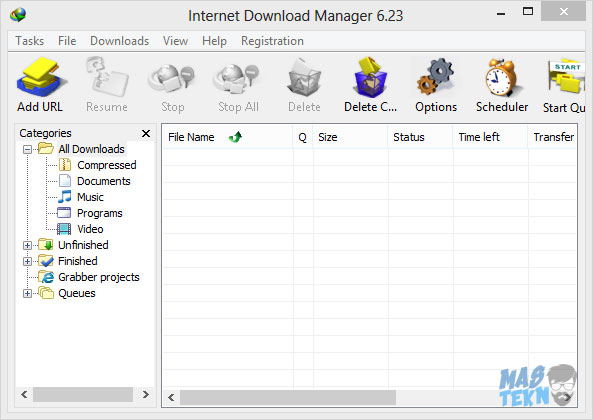Click Categories panel horizontal scrollbar thumb
Screen dimensions: 593x420
click(83, 394)
